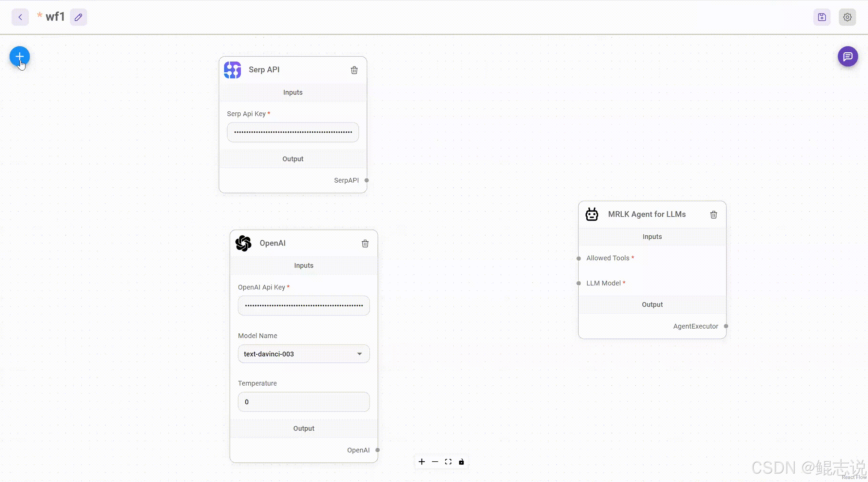The image size is (868, 482).
Task: Click the Allowed Tools input connector dot
Action: click(579, 258)
